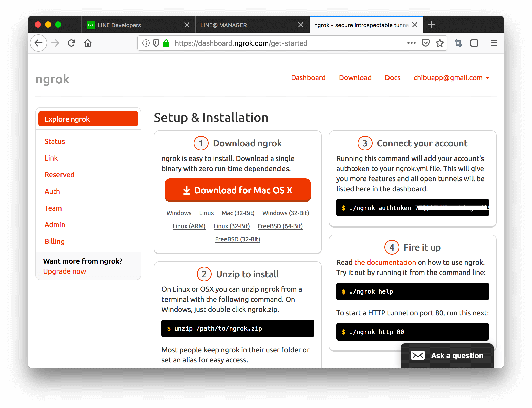The width and height of the screenshot is (532, 408).
Task: Click the ngrok authtoken command box
Action: coord(413,208)
